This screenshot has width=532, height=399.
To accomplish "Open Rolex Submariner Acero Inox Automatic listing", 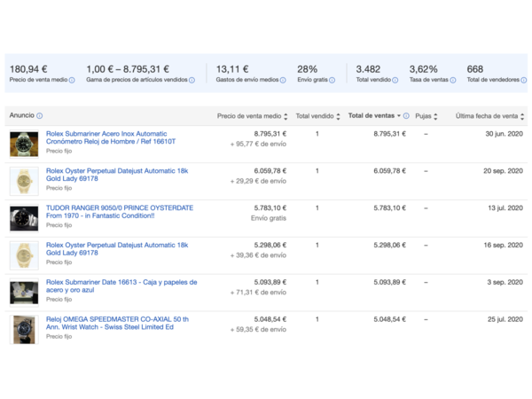I will pos(111,137).
